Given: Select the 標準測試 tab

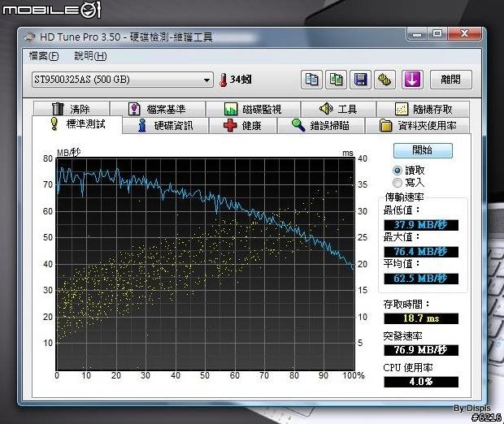Looking at the screenshot, I should tap(77, 124).
